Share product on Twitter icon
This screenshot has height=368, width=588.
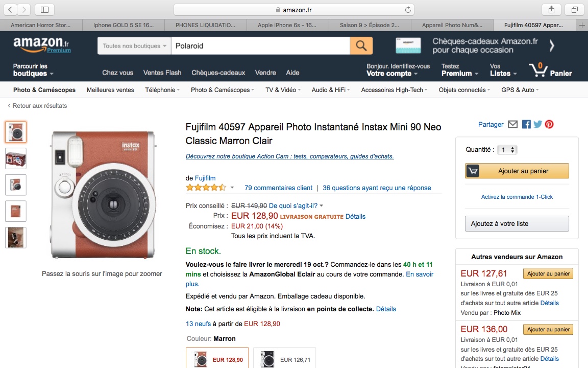pyautogui.click(x=537, y=124)
